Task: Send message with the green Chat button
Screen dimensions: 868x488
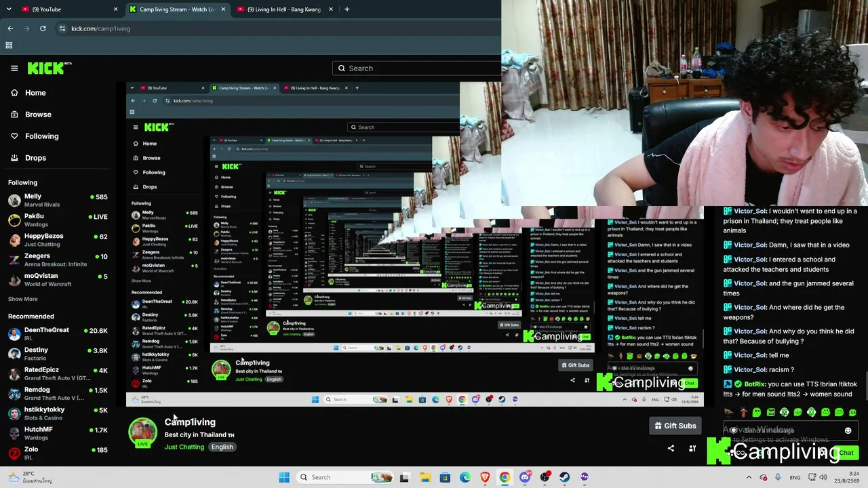Action: pos(846,453)
